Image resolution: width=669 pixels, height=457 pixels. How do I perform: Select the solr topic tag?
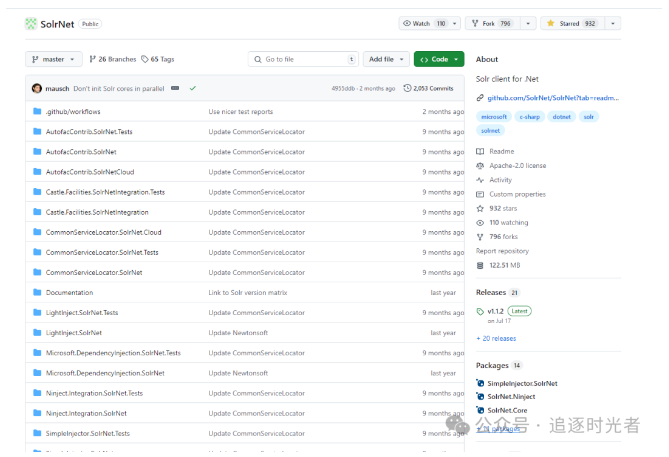coord(589,116)
